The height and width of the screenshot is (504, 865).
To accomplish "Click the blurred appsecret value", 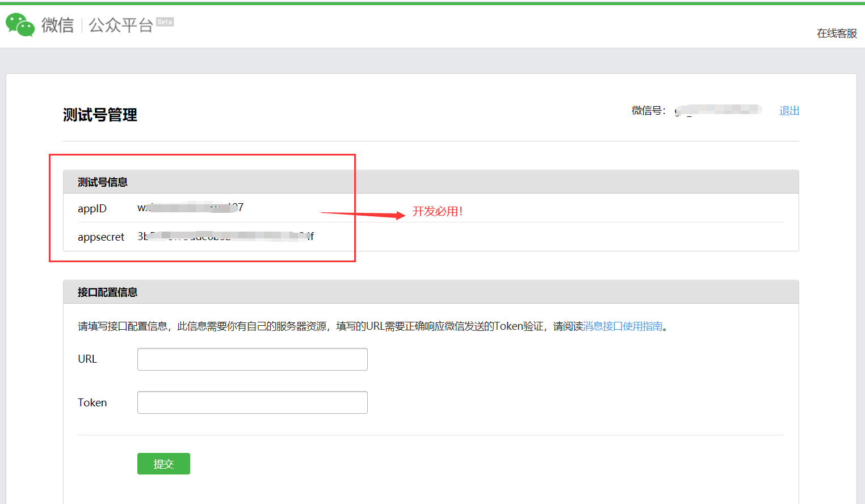I will [225, 236].
